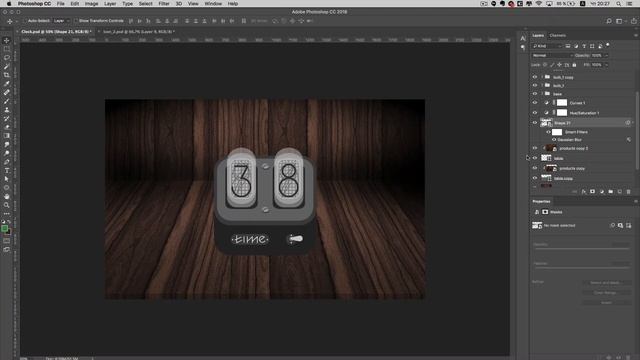Open the Opacity slider dropdown arrow
640x360 pixels.
click(607, 56)
